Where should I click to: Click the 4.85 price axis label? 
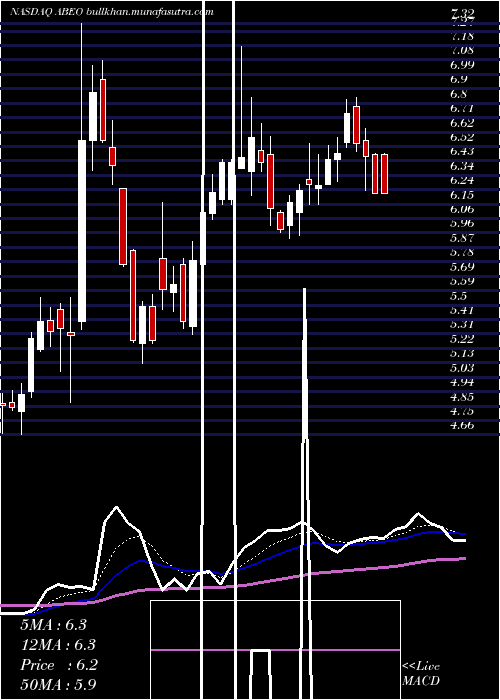(462, 397)
